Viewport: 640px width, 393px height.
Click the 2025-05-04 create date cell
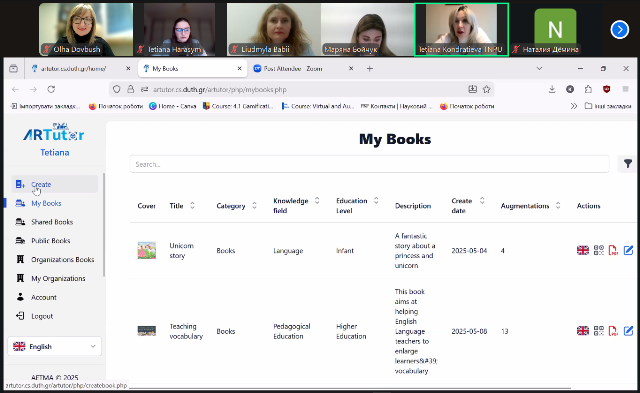click(x=469, y=251)
